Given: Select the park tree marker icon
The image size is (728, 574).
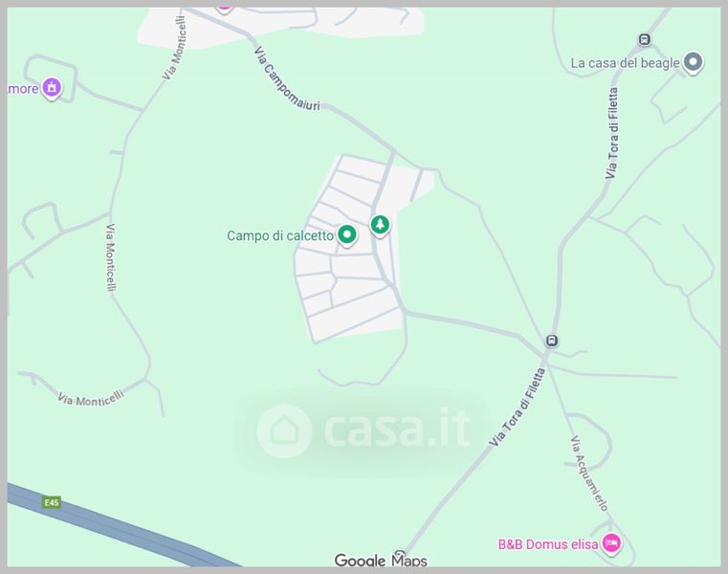Looking at the screenshot, I should pos(380,225).
